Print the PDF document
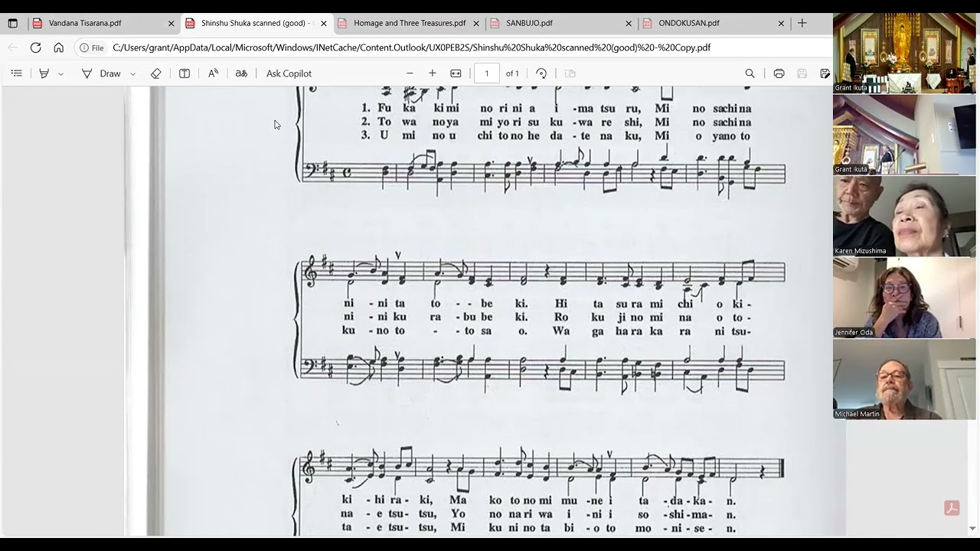Screen dimensions: 980x551 coord(779,73)
